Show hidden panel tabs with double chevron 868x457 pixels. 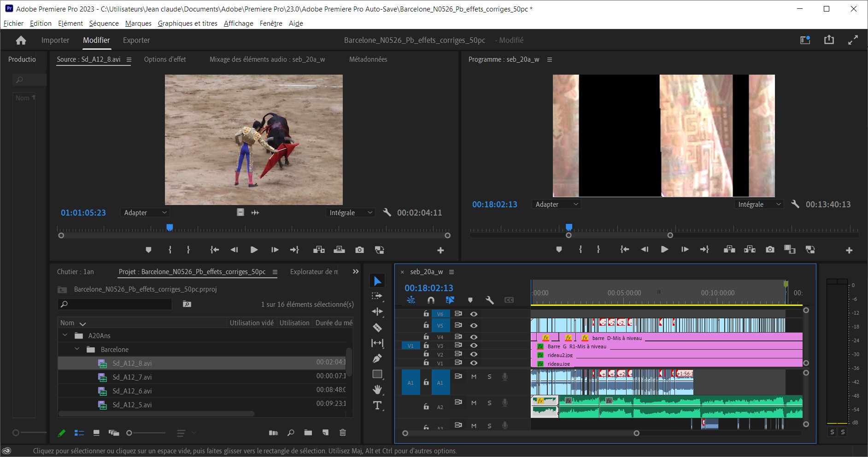point(356,271)
